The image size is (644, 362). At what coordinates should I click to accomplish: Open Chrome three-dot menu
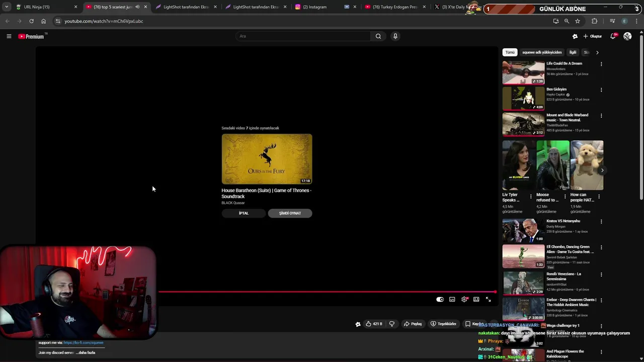tap(637, 21)
